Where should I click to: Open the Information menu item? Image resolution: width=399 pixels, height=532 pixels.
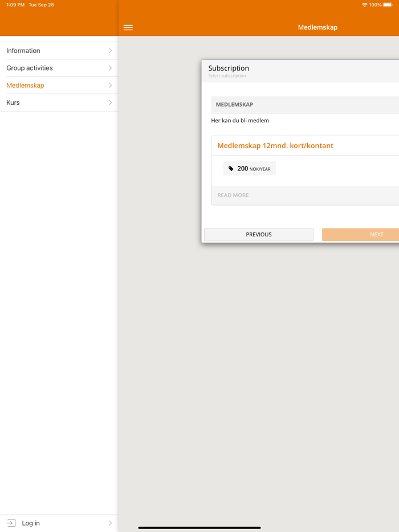59,51
